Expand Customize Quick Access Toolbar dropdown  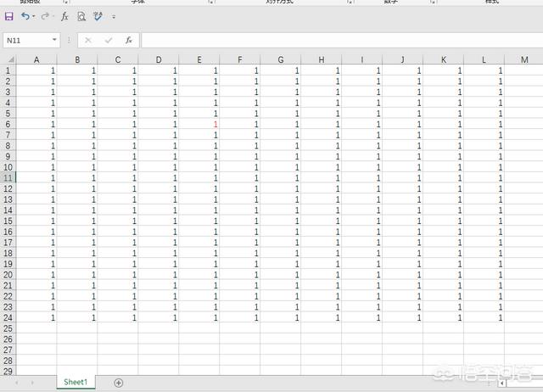point(114,17)
